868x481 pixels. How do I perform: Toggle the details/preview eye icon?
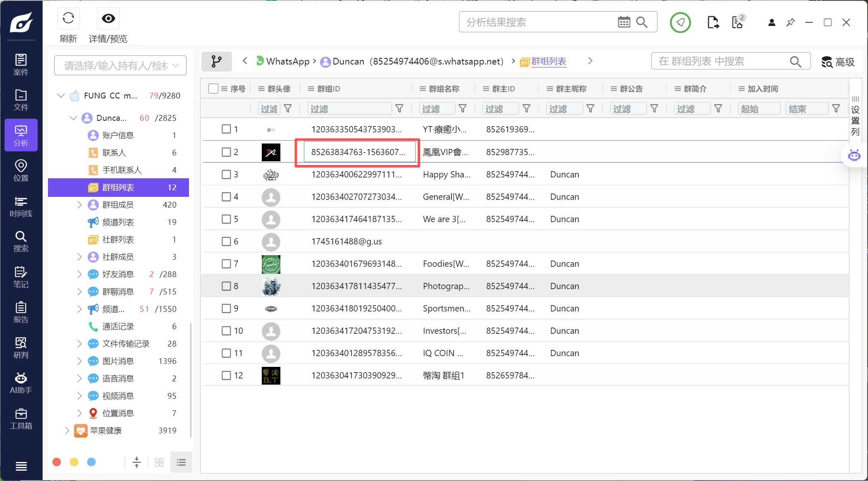108,19
